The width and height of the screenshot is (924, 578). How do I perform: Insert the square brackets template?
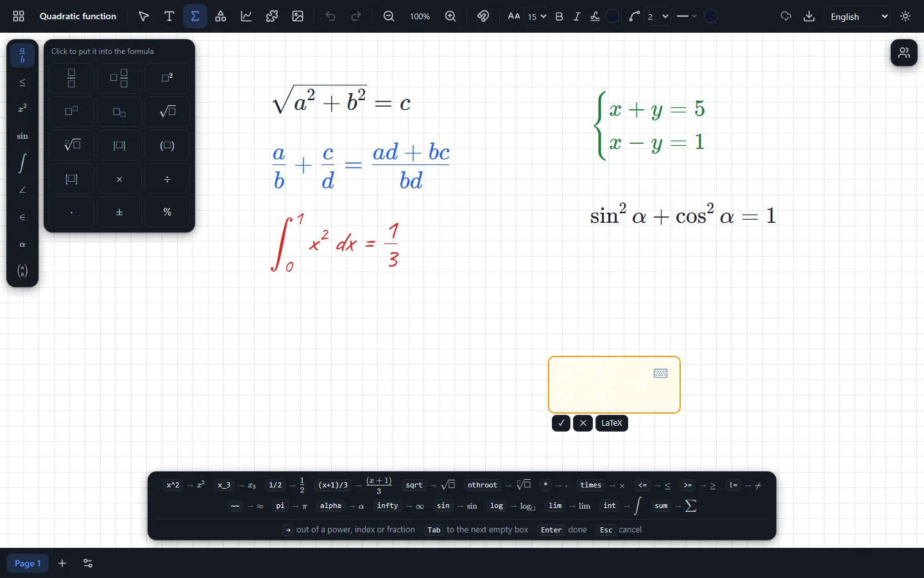click(x=71, y=179)
